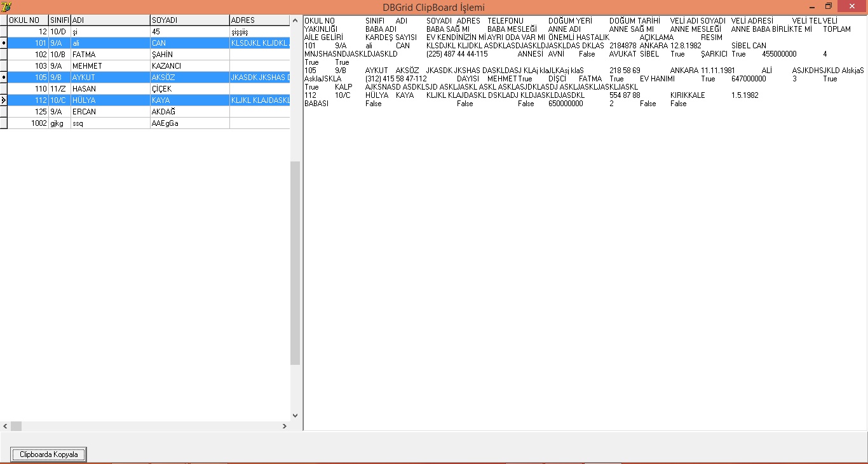This screenshot has height=464, width=868.
Task: Click the gjkg class cell in the grid
Action: [x=60, y=123]
